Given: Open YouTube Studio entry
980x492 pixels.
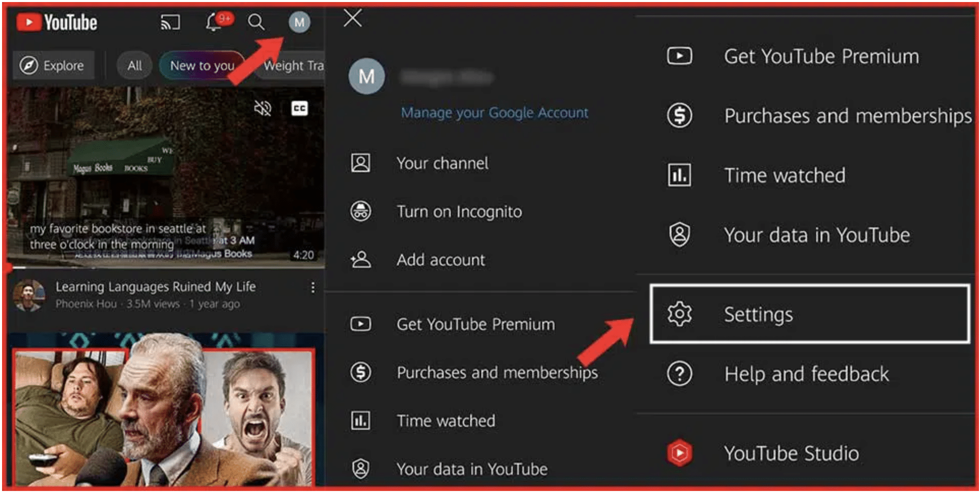Looking at the screenshot, I should point(791,454).
